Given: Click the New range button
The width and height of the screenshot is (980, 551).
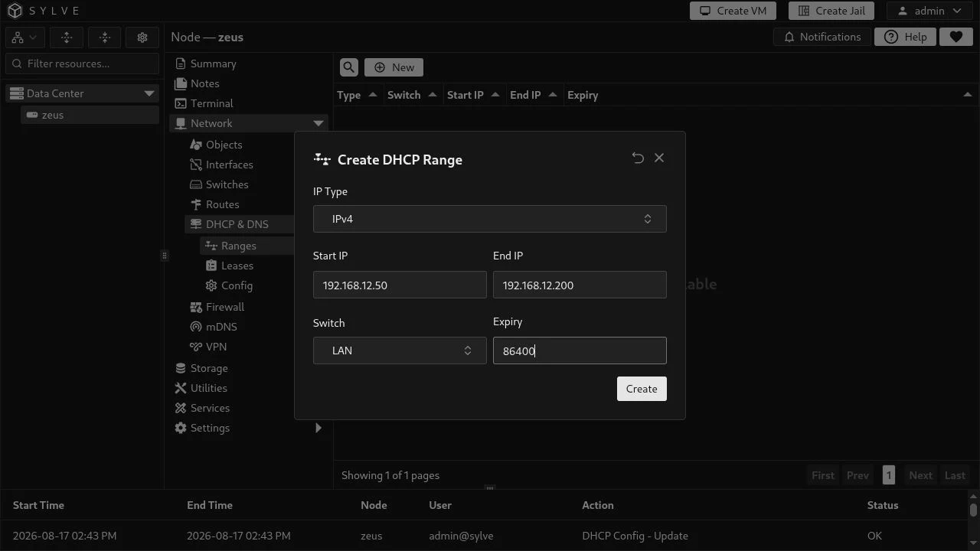Looking at the screenshot, I should point(394,67).
